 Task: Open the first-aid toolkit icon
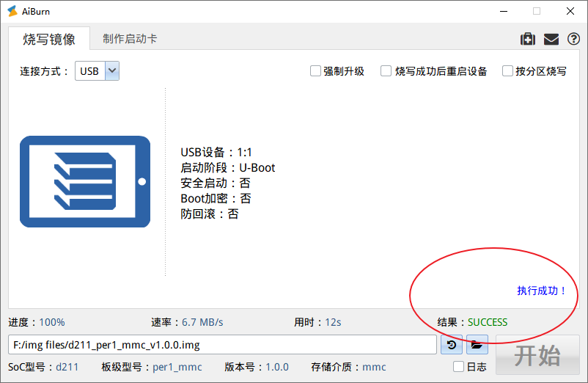(527, 39)
